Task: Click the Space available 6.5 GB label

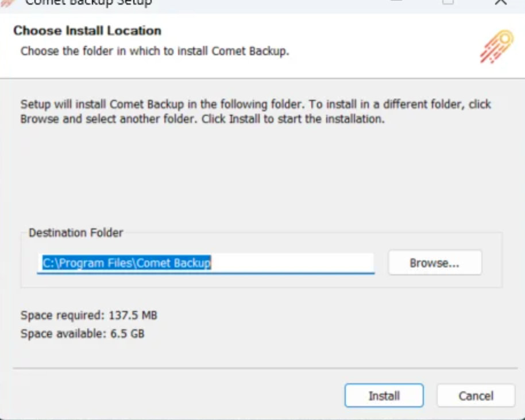Action: [x=82, y=333]
